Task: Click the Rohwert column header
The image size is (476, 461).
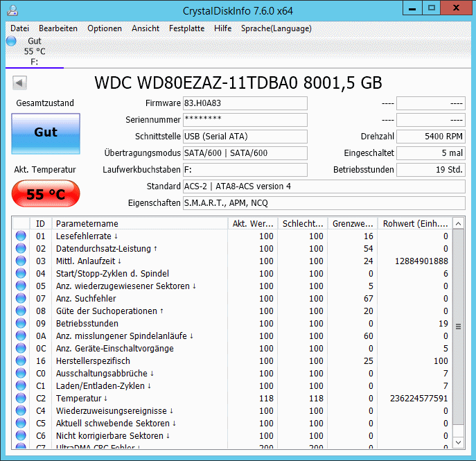Action: click(415, 223)
